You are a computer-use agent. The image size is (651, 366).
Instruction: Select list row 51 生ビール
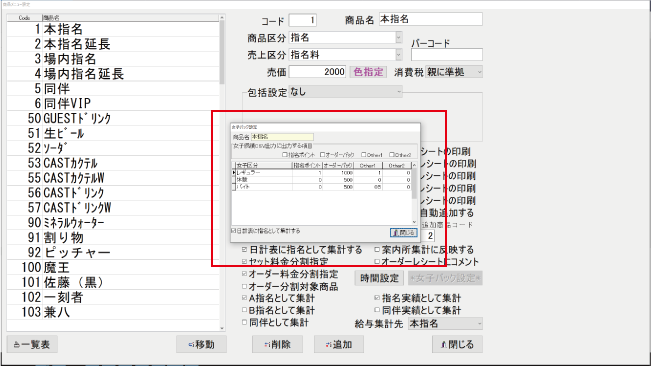click(113, 134)
